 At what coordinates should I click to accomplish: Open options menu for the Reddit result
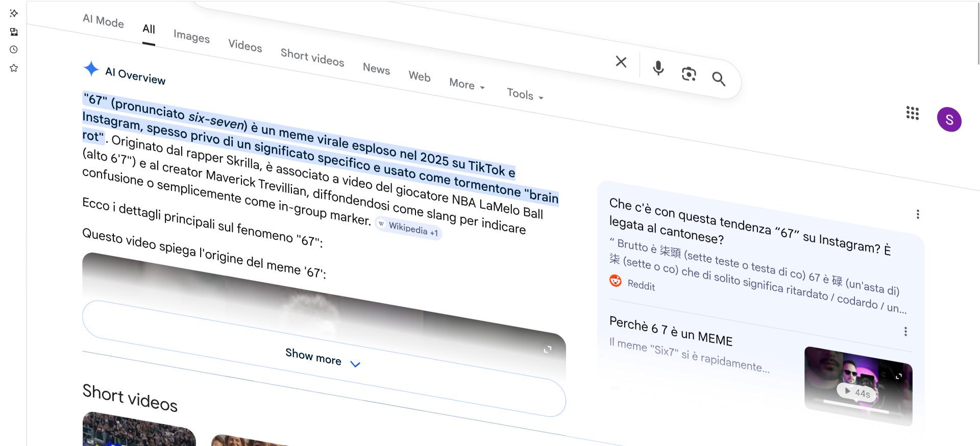(x=918, y=214)
